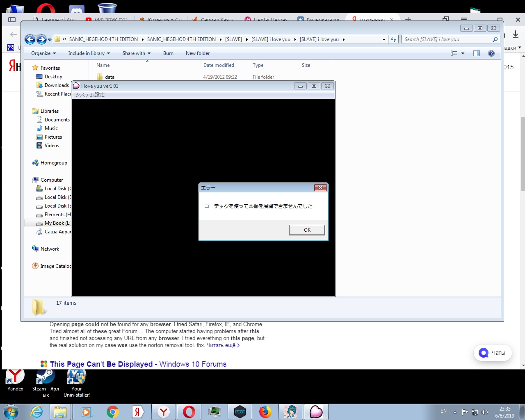Open the Windows Start menu
Image resolution: width=525 pixels, height=420 pixels.
(11, 412)
